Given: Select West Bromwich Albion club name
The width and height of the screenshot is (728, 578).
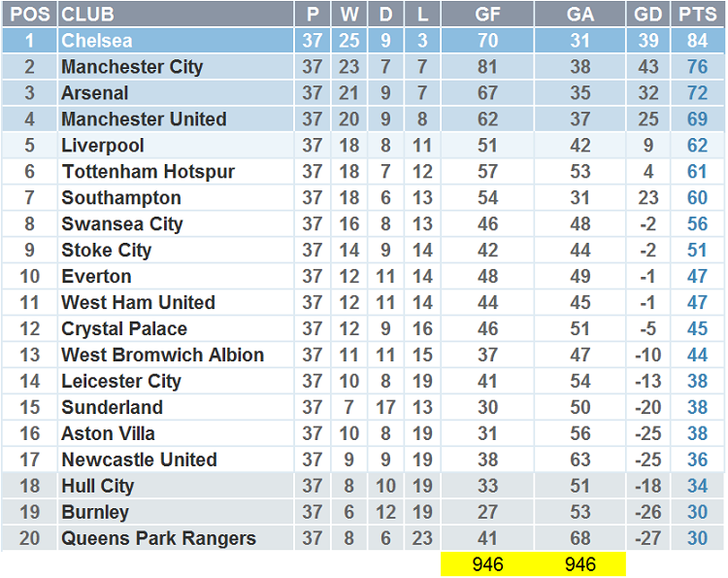Looking at the screenshot, I should (162, 355).
